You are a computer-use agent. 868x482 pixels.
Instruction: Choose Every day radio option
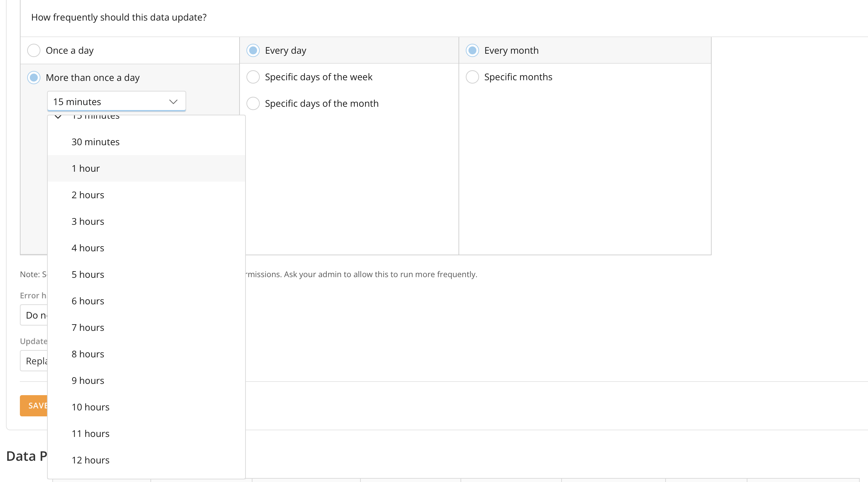[x=253, y=51]
